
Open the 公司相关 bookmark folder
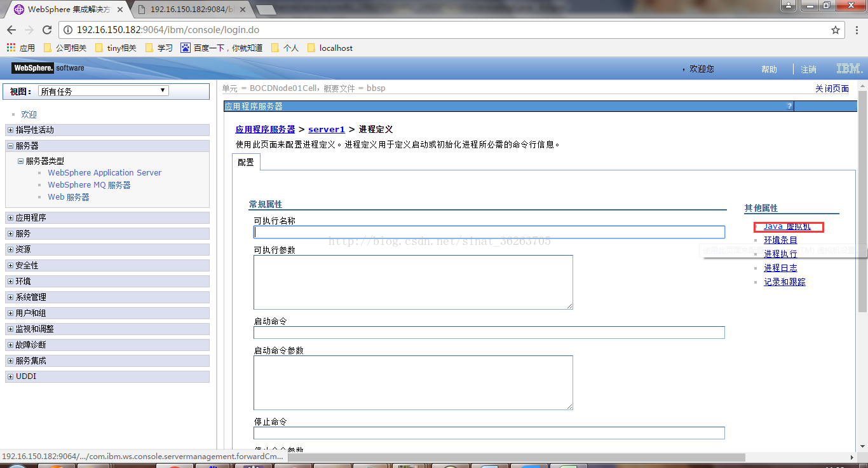coord(65,48)
